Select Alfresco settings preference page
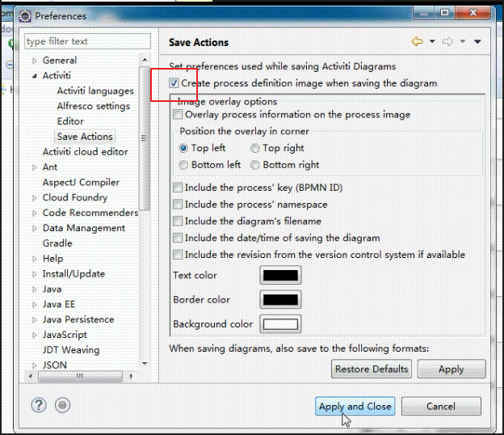 click(x=94, y=106)
